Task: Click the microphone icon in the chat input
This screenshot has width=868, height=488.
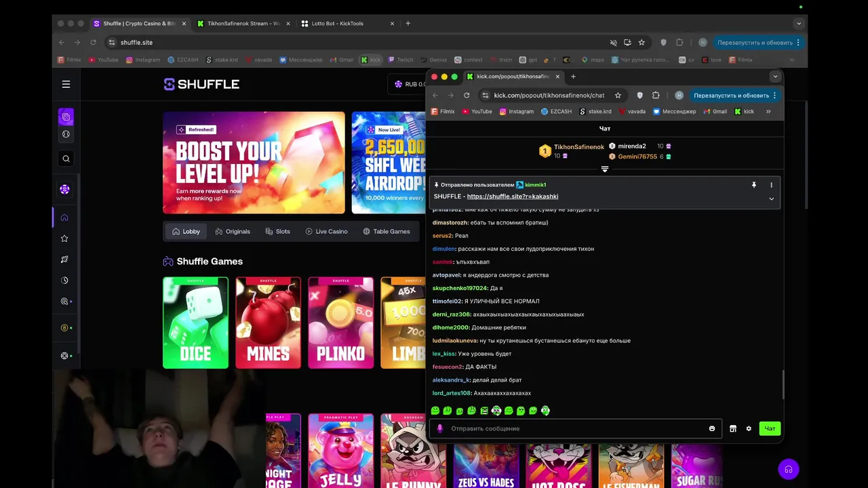Action: pos(439,428)
